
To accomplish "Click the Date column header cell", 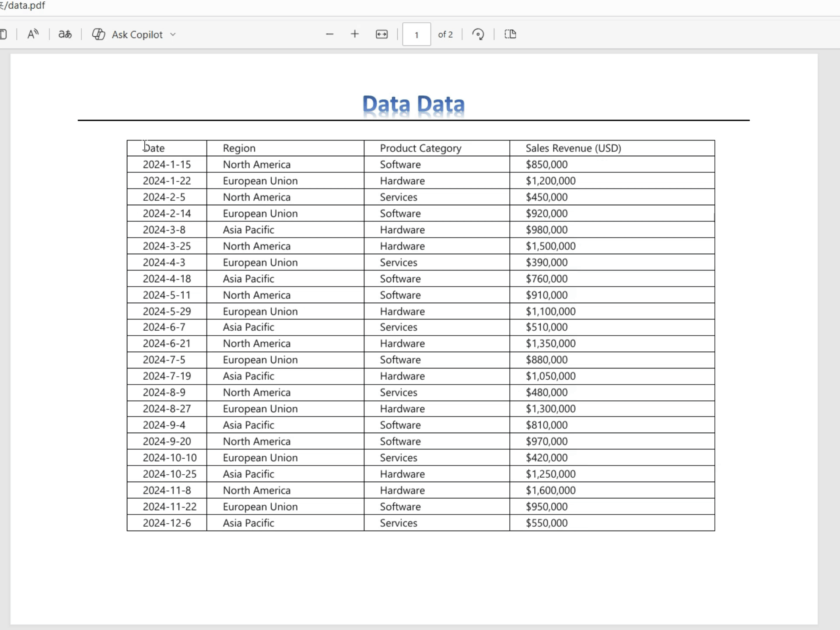I will point(154,148).
